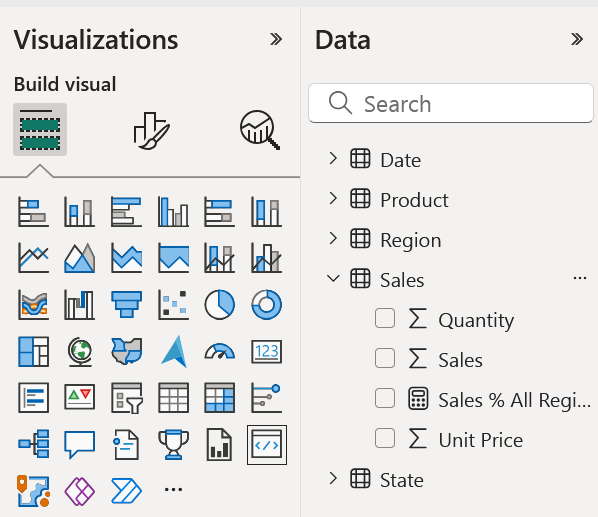Select the Donut chart visual
The height and width of the screenshot is (517, 598).
tap(267, 305)
